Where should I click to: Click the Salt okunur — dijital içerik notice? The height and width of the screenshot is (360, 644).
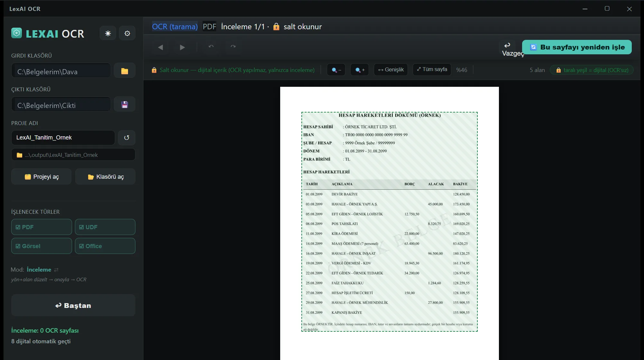point(233,70)
